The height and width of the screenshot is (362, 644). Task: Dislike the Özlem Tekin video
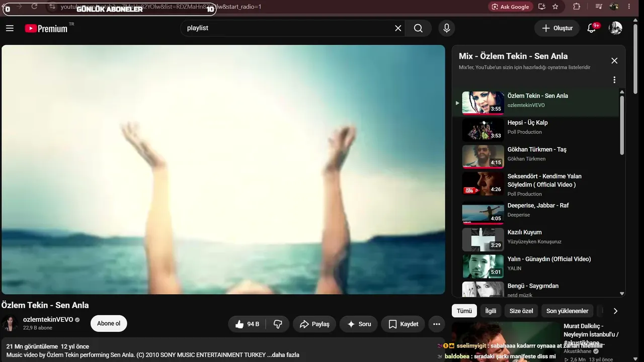coord(278,324)
